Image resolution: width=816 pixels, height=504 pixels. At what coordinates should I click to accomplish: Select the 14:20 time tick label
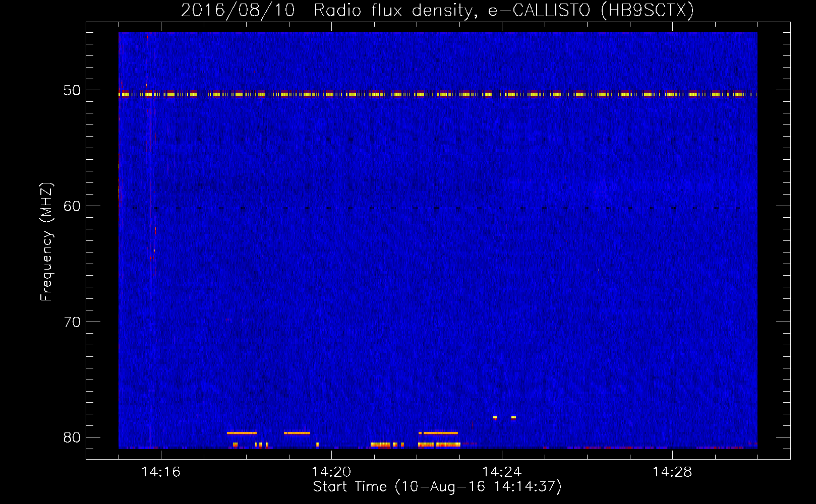click(x=331, y=472)
